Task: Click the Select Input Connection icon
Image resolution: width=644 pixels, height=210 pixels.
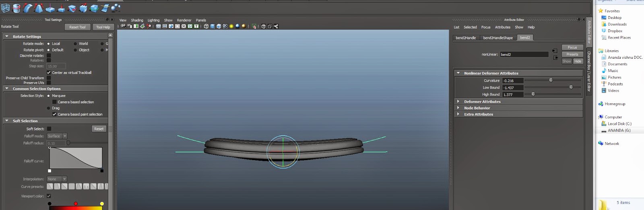Action: pos(555,51)
